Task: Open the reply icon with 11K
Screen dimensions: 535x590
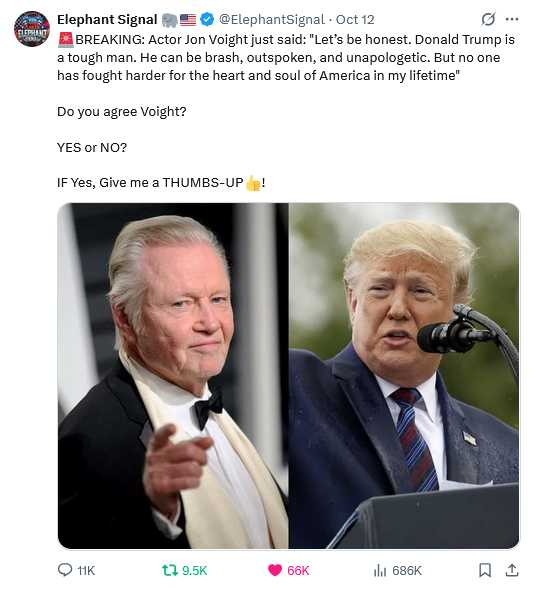Action: coord(65,570)
